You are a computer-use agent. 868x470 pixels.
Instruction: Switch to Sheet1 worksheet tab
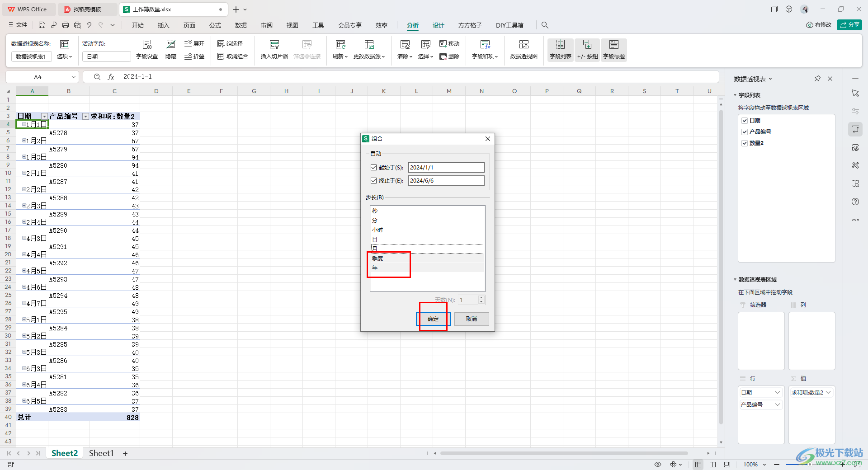click(101, 453)
